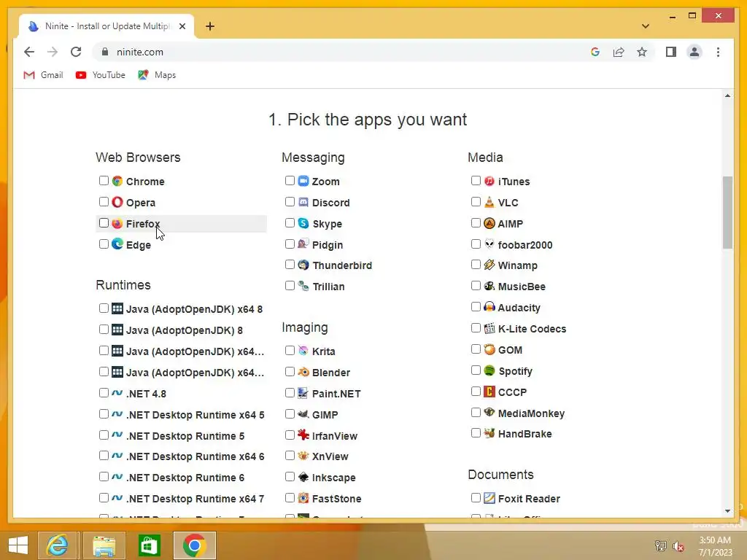Click the .NET Desktop Runtime x64 6 label
This screenshot has height=560, width=747.
[196, 456]
